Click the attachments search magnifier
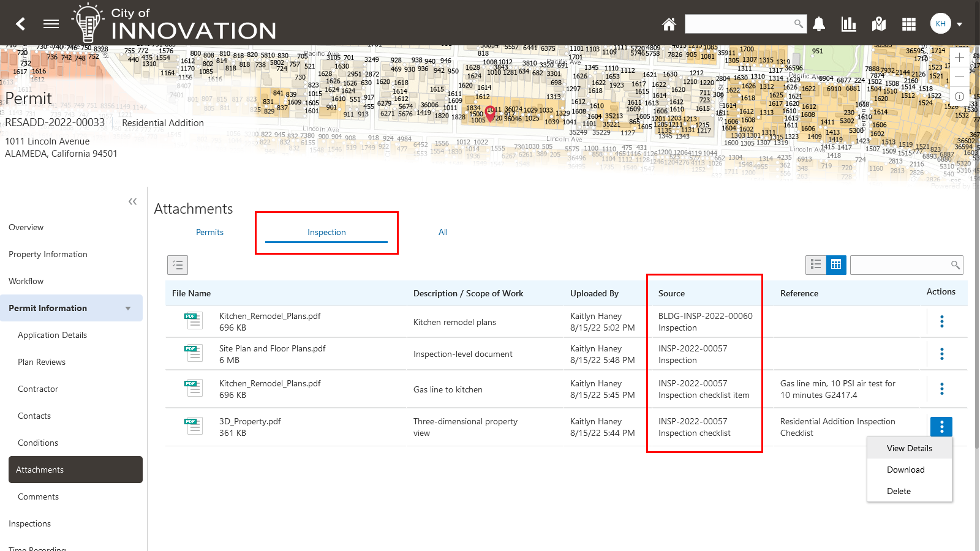 tap(955, 265)
